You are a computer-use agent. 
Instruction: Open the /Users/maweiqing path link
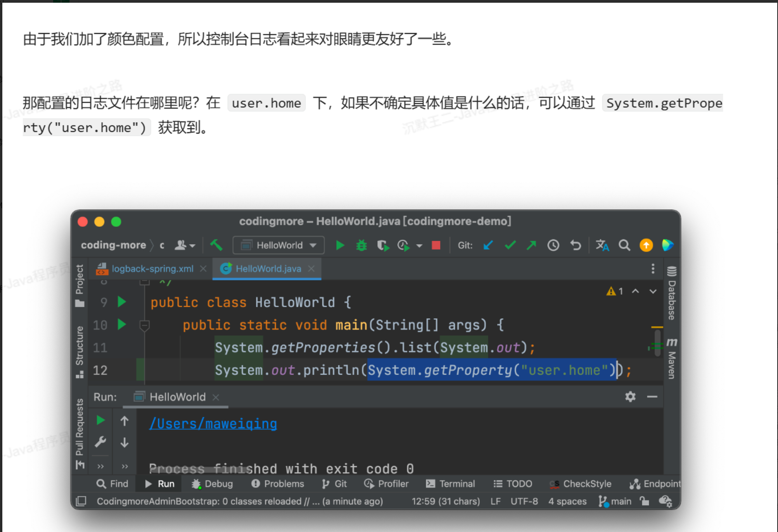click(x=213, y=424)
